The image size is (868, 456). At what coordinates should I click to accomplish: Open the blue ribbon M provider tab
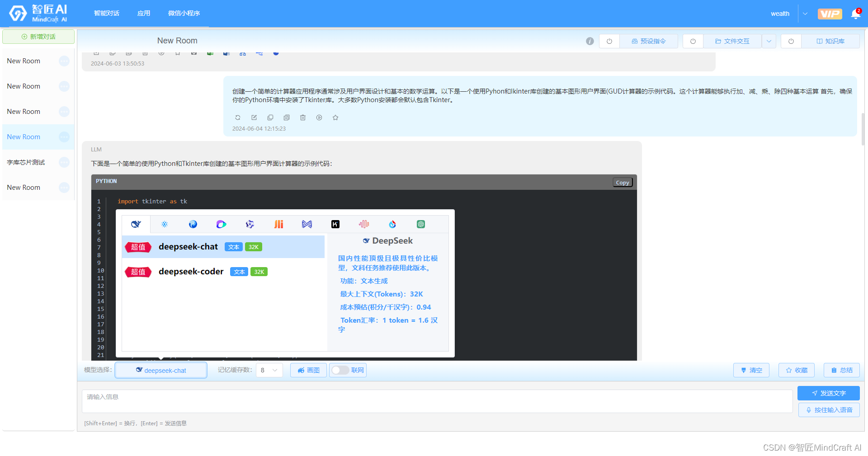click(307, 224)
